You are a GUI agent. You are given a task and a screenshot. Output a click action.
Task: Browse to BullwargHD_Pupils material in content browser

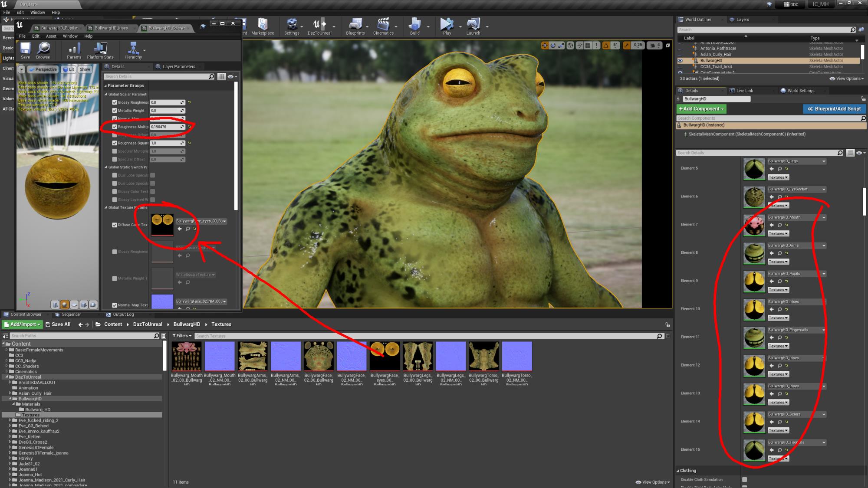[x=779, y=281]
